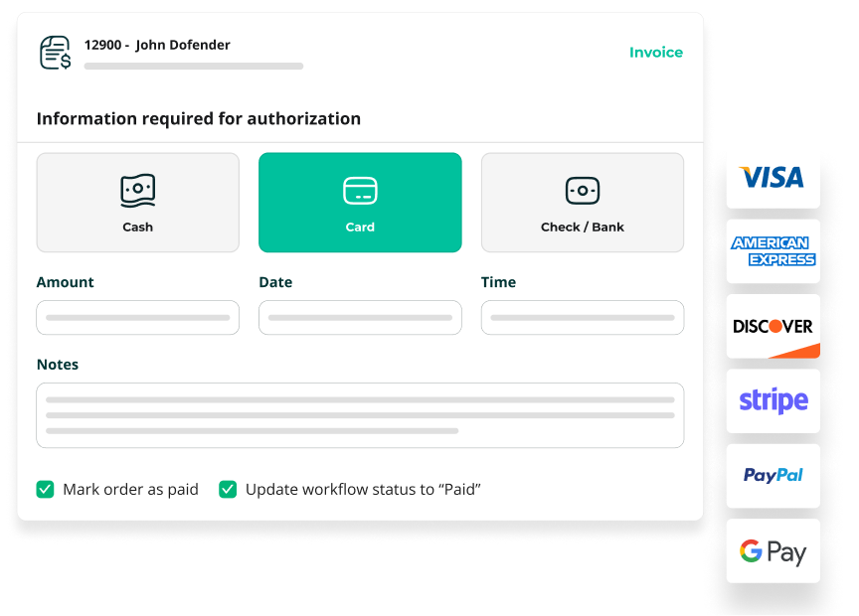Screen dimensions: 859x616
Task: Click the Amount input field
Action: (137, 318)
